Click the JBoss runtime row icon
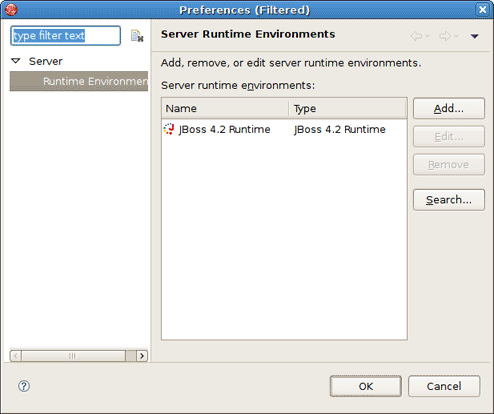Viewport: 494px width, 414px height. [169, 129]
